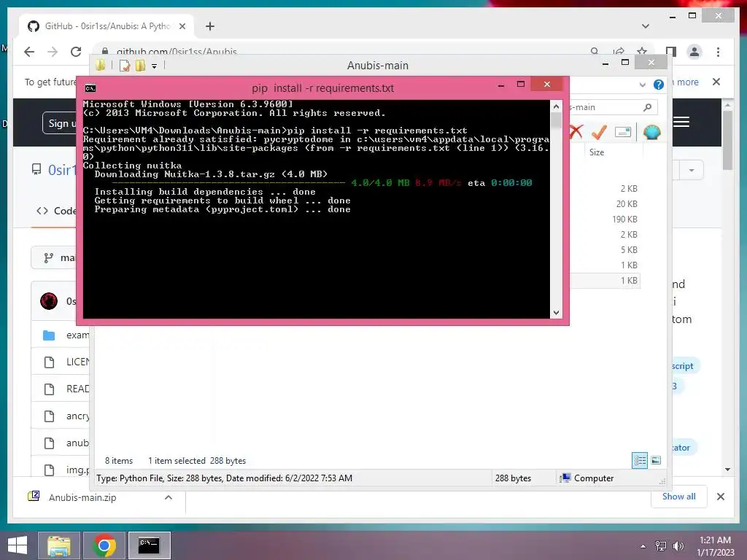This screenshot has height=560, width=747.
Task: Click the properties card icon in explorer
Action: (x=623, y=132)
